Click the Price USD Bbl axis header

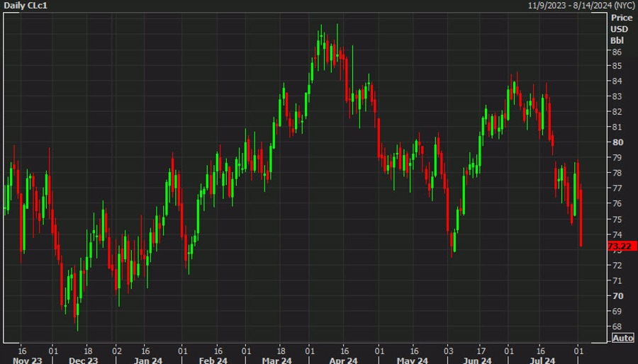(x=621, y=29)
